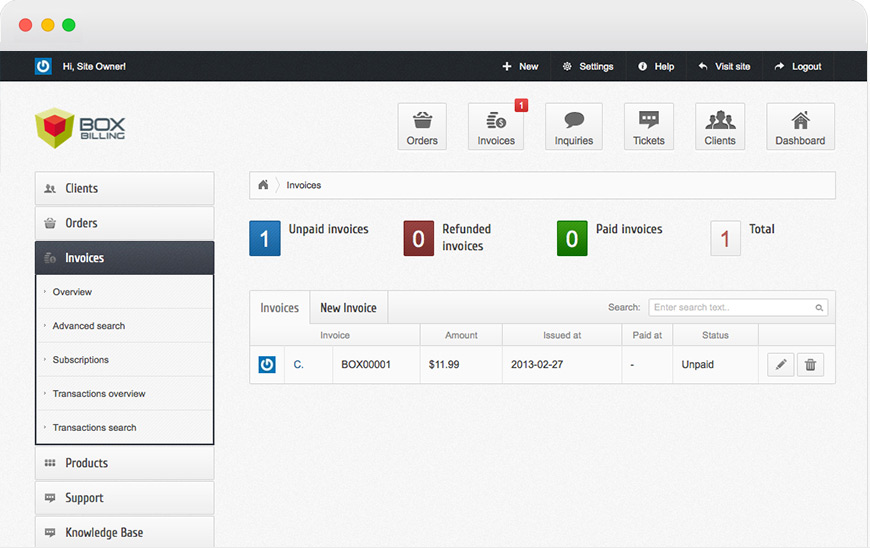Click invoice number BOX00001
This screenshot has height=548, width=870.
366,364
